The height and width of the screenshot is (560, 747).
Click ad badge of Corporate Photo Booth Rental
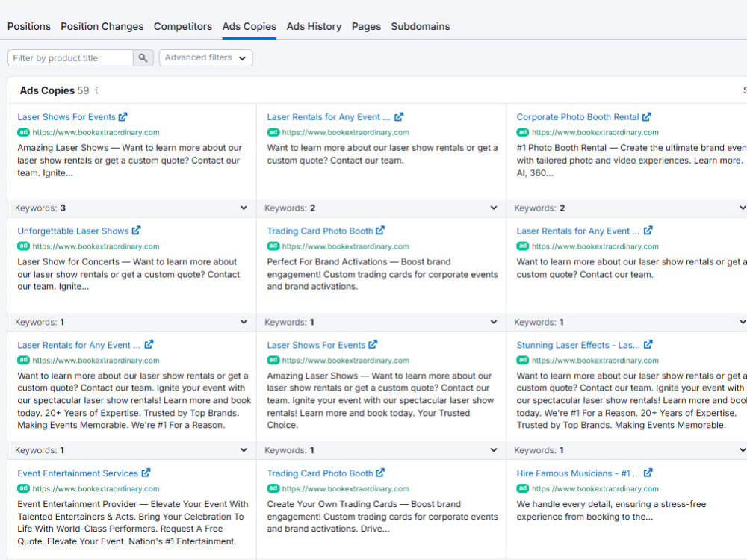(523, 132)
